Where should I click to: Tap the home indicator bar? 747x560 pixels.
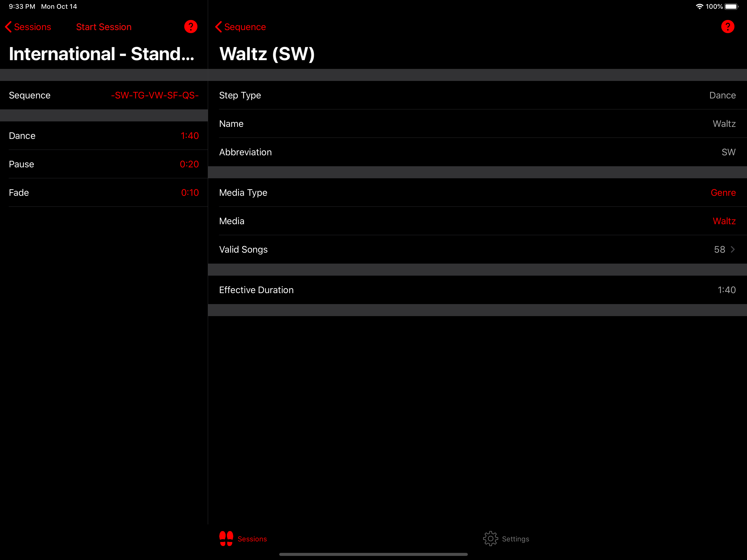(373, 554)
